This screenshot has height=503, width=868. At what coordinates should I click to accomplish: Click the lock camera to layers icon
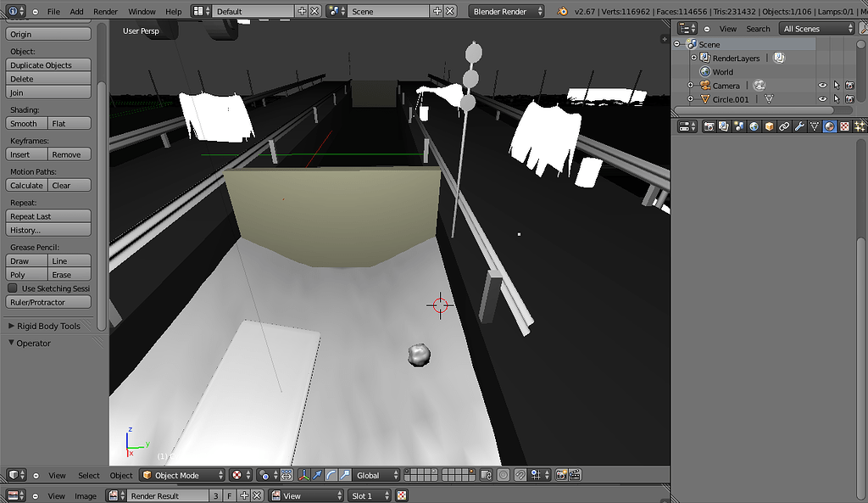(x=486, y=475)
